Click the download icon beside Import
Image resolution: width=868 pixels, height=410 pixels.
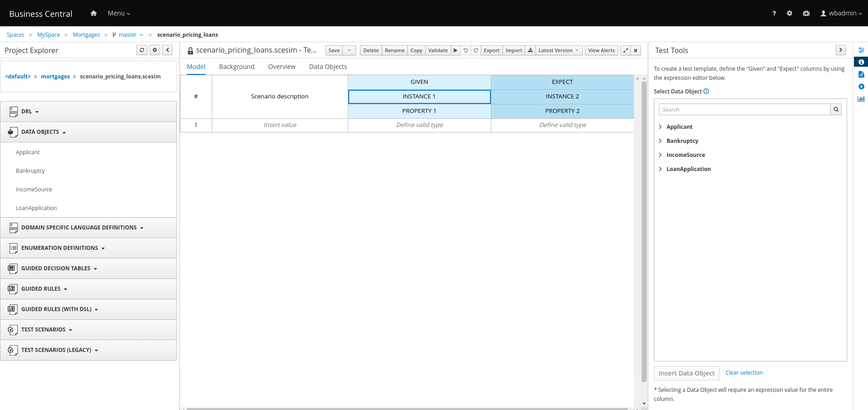(x=530, y=50)
